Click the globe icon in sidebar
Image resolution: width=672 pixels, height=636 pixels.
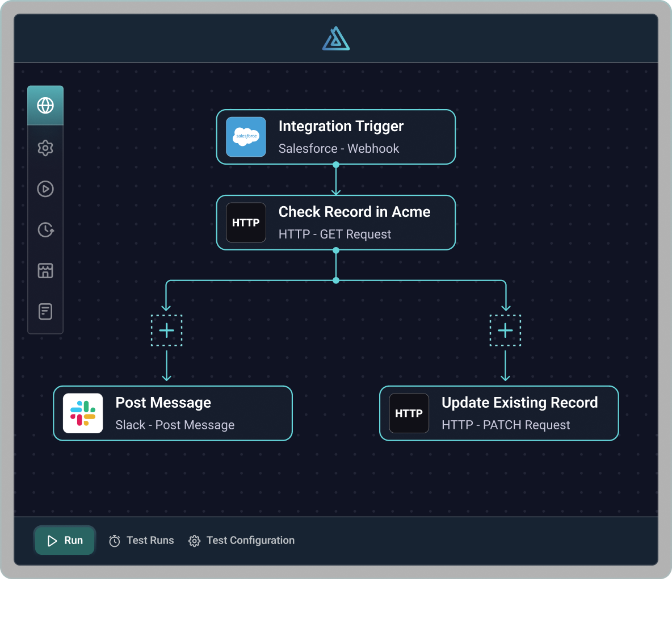(45, 106)
